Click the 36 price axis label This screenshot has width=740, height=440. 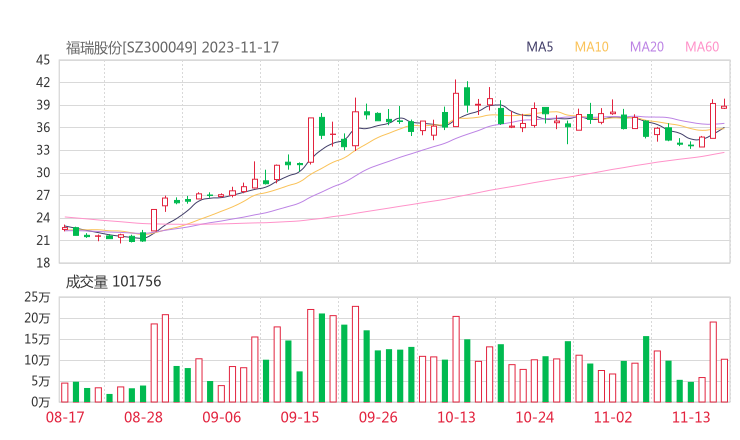click(x=43, y=128)
